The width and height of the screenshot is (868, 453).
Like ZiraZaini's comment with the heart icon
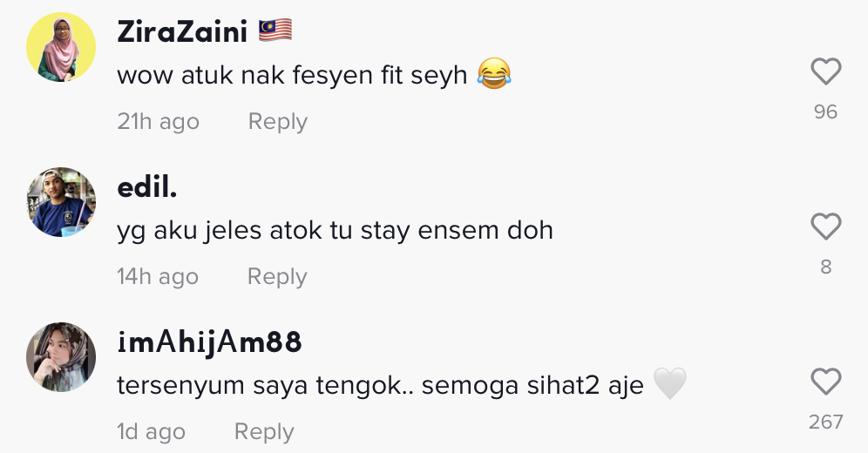pyautogui.click(x=826, y=71)
